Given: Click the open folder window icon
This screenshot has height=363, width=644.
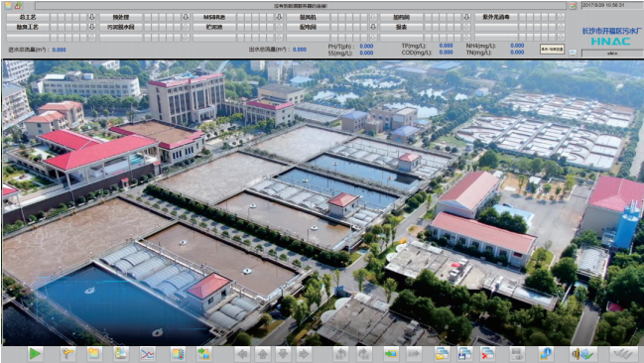Looking at the screenshot, I should pyautogui.click(x=442, y=353).
